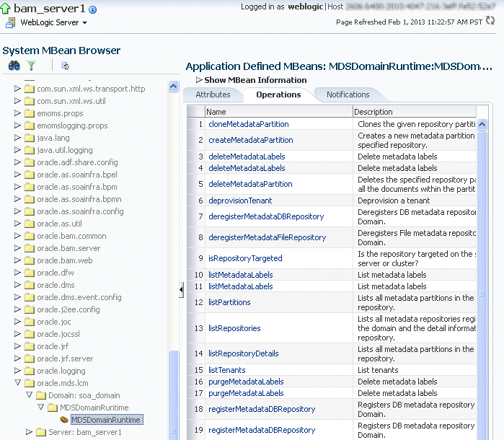Open the listPartitions operation
This screenshot has height=440, width=504.
point(229,302)
